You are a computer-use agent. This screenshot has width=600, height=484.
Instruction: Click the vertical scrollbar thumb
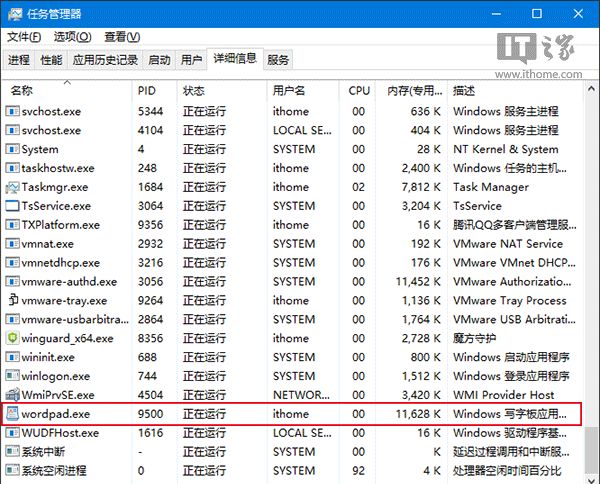pyautogui.click(x=592, y=450)
